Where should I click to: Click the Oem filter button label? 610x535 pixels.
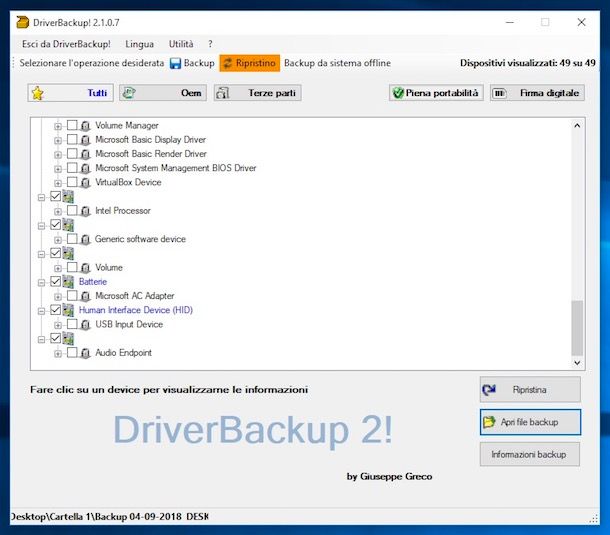(191, 93)
